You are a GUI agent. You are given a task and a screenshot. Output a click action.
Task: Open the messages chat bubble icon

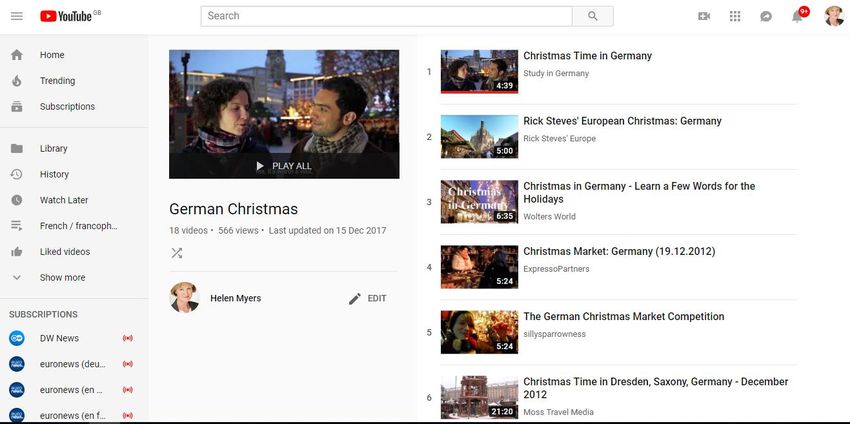(765, 16)
